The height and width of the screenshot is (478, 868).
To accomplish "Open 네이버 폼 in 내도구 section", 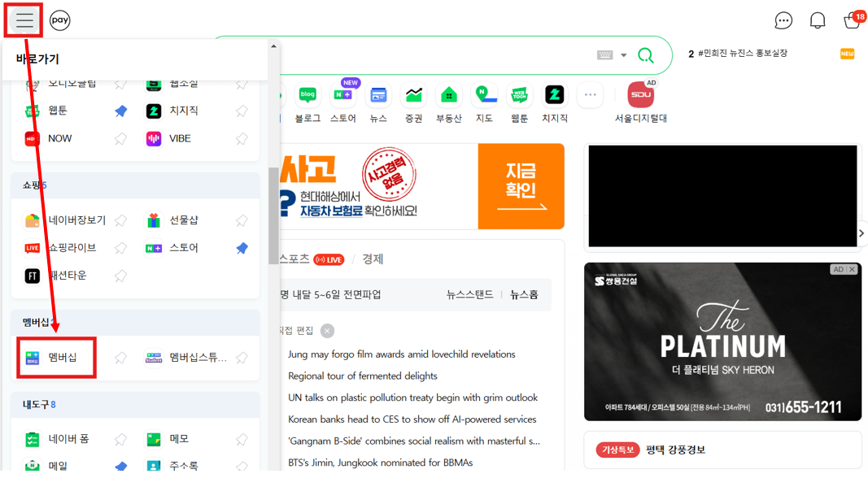I will (56, 439).
